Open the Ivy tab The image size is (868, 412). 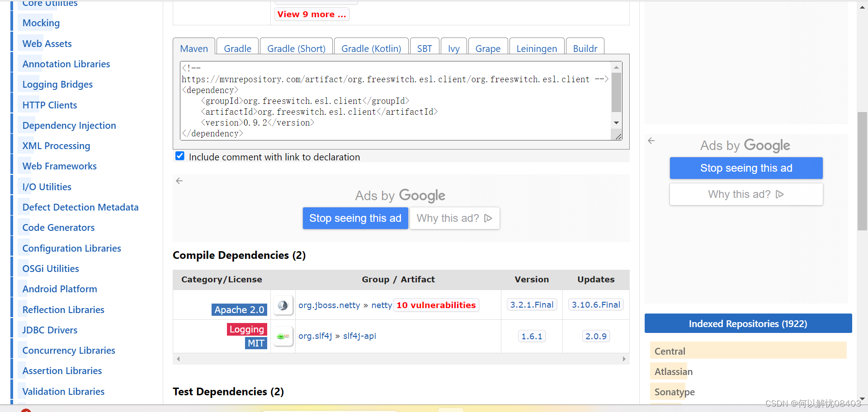[x=454, y=48]
